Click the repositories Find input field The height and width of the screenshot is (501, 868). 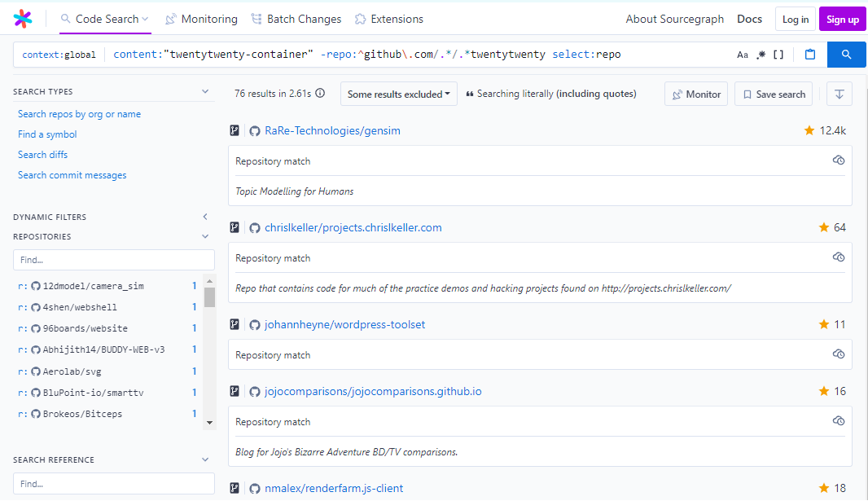click(114, 260)
